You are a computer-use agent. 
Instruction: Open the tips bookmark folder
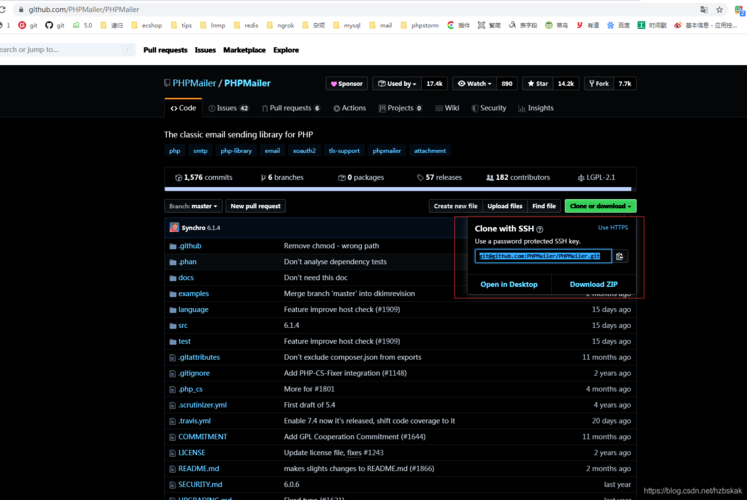(x=181, y=25)
